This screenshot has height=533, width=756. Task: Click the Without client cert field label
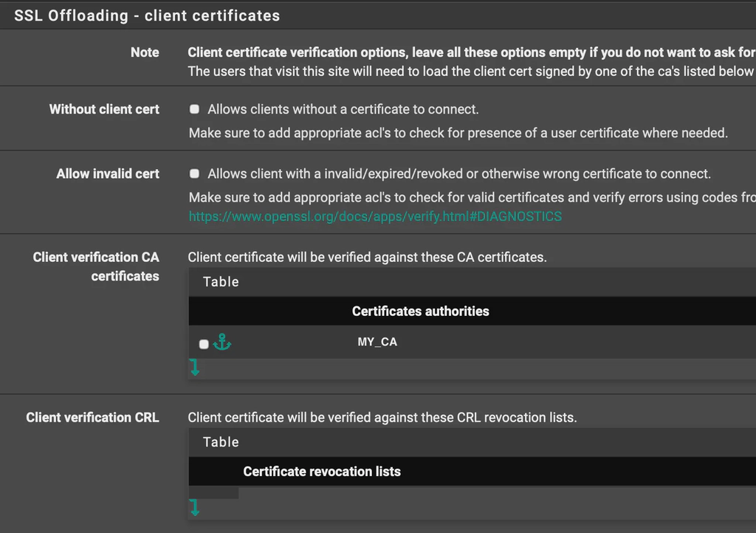[x=104, y=109]
